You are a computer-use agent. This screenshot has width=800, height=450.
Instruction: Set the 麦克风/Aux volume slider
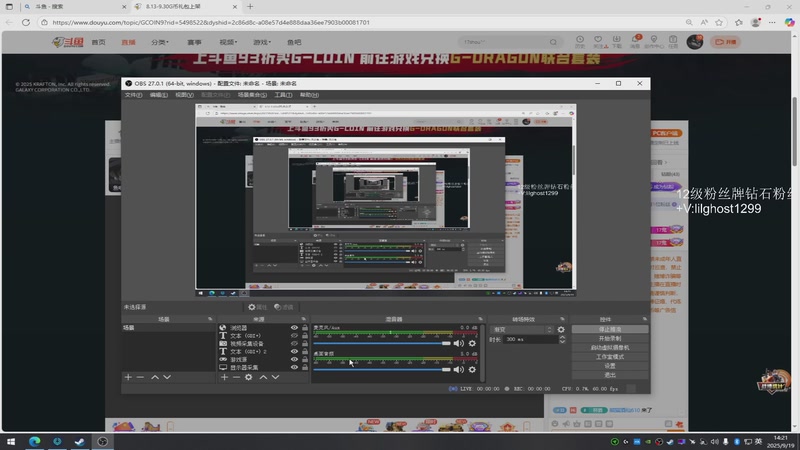(x=382, y=343)
